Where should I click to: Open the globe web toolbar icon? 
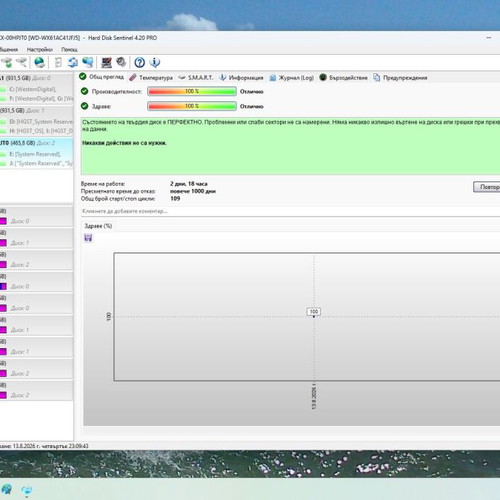pyautogui.click(x=40, y=62)
